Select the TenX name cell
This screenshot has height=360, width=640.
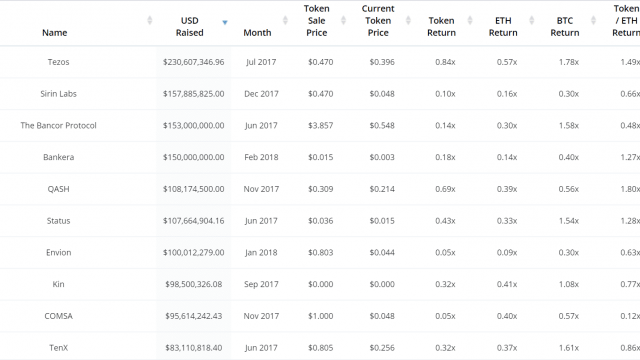58,348
